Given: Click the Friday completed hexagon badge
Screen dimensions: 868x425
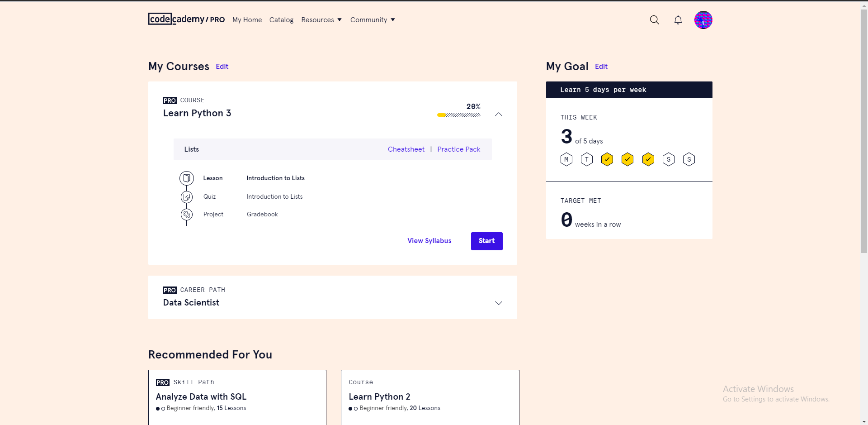Looking at the screenshot, I should pyautogui.click(x=648, y=159).
